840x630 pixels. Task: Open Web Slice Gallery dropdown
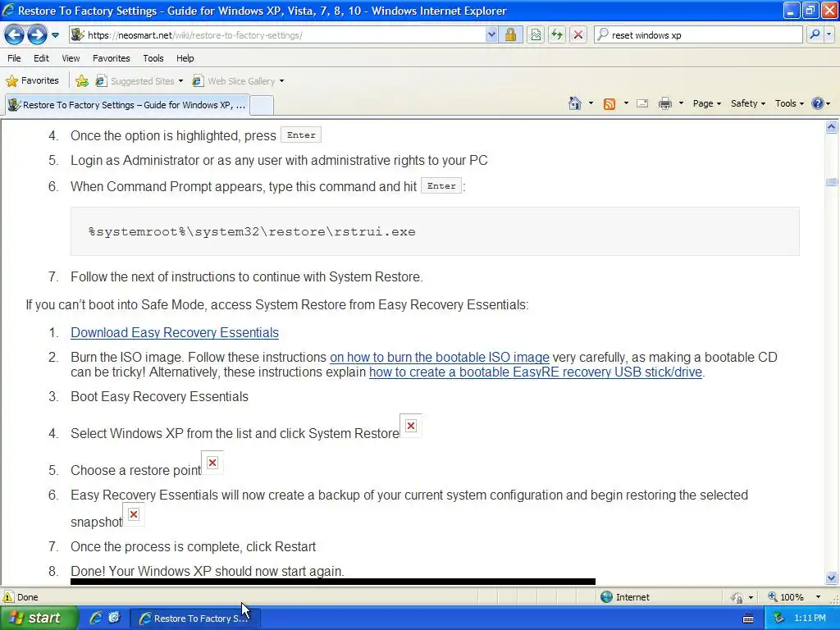[239, 81]
